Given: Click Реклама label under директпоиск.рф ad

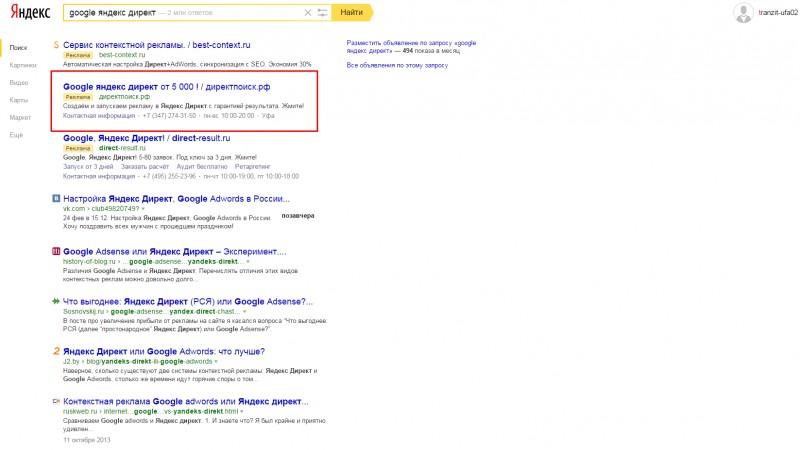Looking at the screenshot, I should coord(78,97).
